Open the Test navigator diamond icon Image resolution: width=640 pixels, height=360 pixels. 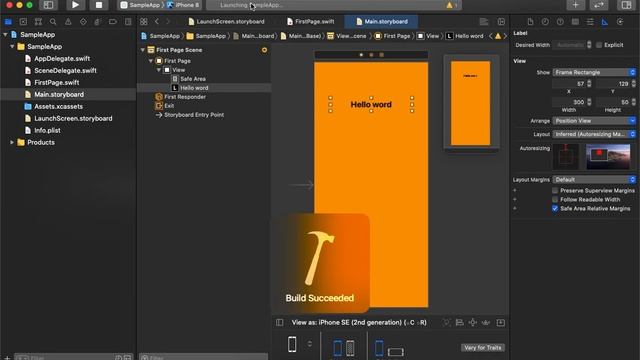pyautogui.click(x=83, y=22)
